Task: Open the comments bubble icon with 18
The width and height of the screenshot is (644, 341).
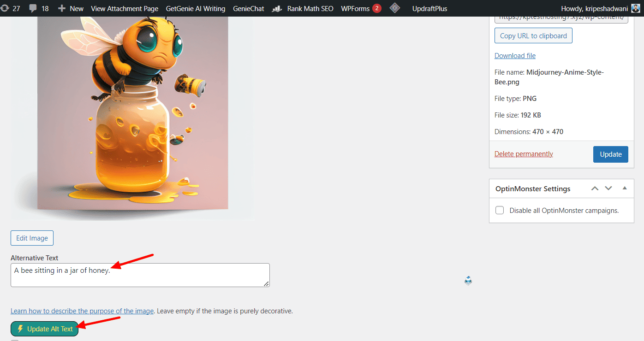Action: tap(33, 8)
